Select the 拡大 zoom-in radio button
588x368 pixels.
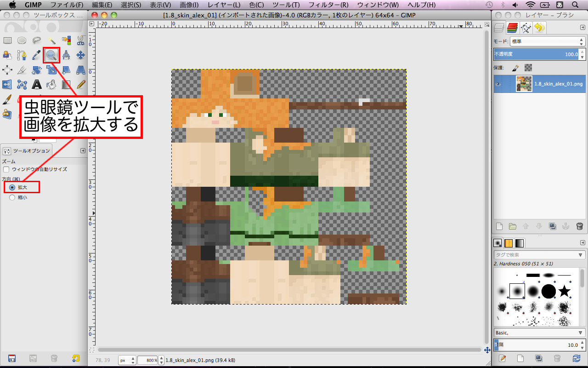[x=12, y=187]
